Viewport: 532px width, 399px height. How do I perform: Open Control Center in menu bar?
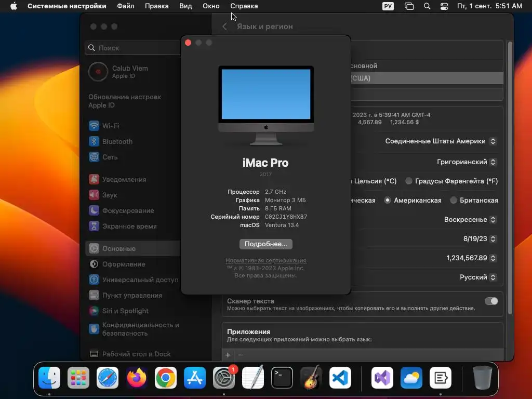point(444,6)
